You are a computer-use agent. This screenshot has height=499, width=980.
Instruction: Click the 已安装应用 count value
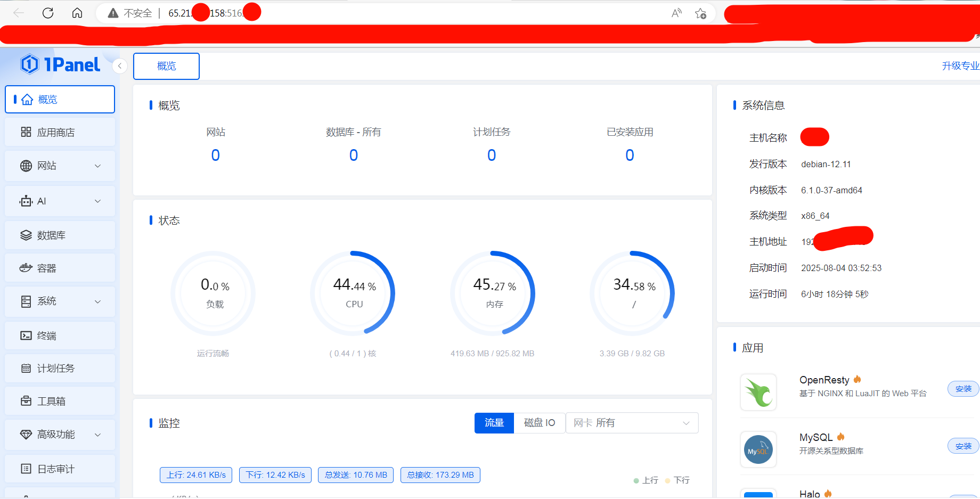coord(630,155)
